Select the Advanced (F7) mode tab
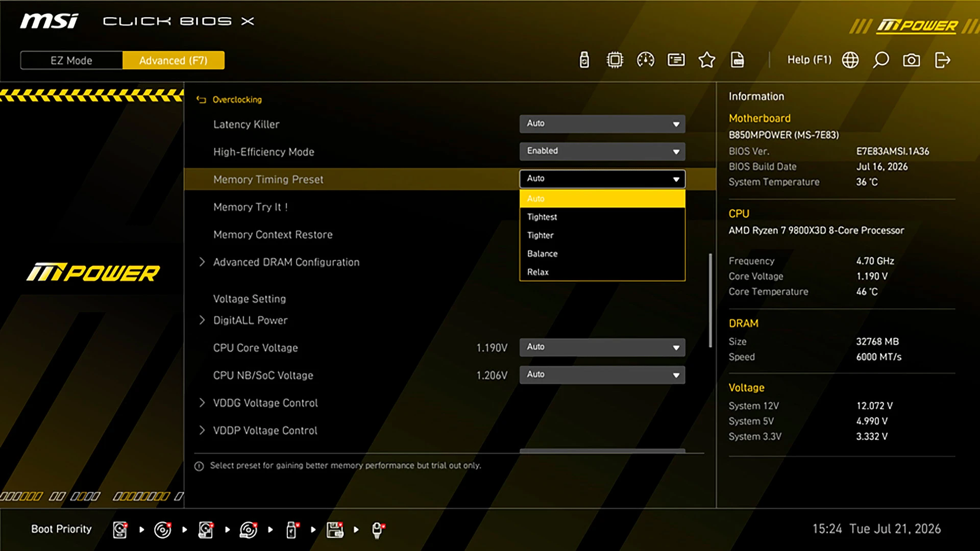Viewport: 980px width, 551px height. pyautogui.click(x=174, y=60)
